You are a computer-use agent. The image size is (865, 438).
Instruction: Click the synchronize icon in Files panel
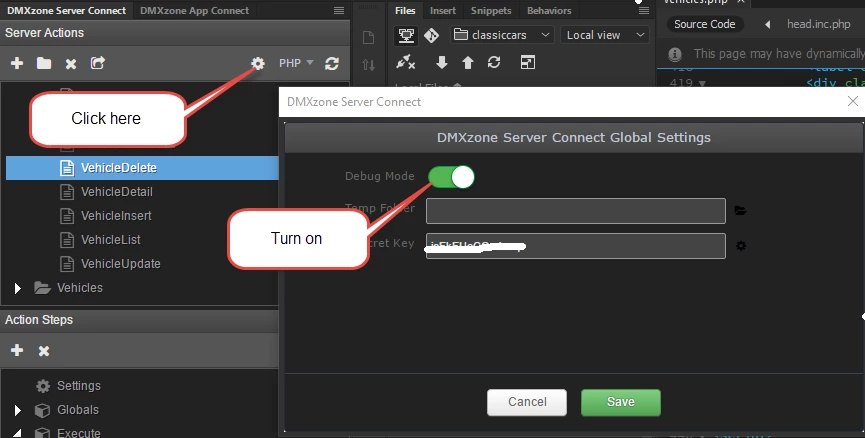494,62
